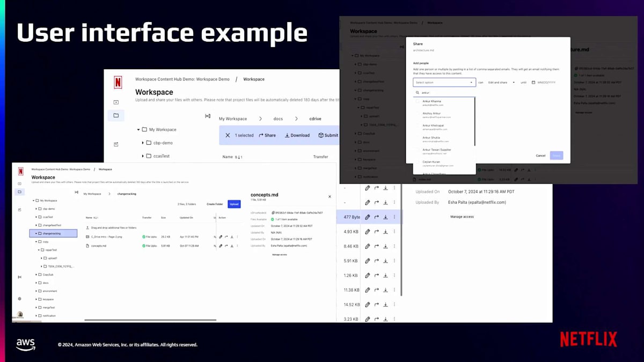
Task: Click the ankur search field in Share dialog
Action: coord(444,92)
